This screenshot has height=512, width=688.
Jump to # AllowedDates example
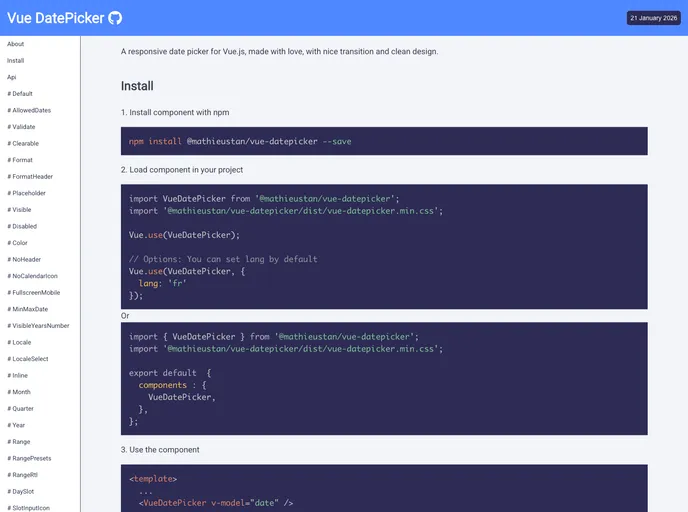pyautogui.click(x=29, y=110)
